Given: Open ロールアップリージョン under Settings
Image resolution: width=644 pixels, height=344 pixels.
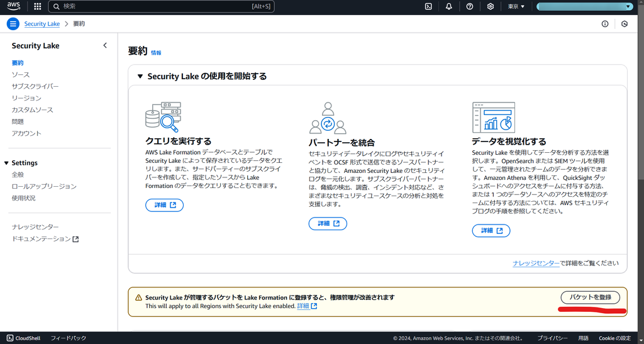Looking at the screenshot, I should point(44,186).
